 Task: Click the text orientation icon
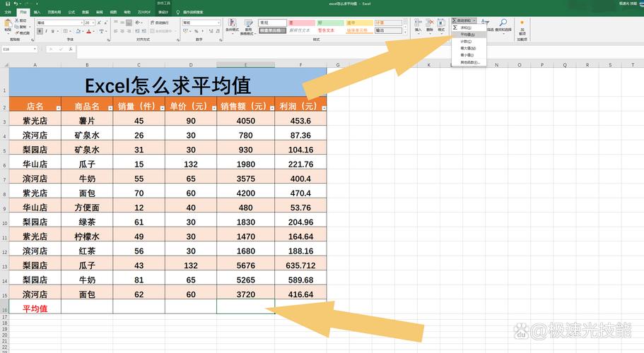coord(137,23)
